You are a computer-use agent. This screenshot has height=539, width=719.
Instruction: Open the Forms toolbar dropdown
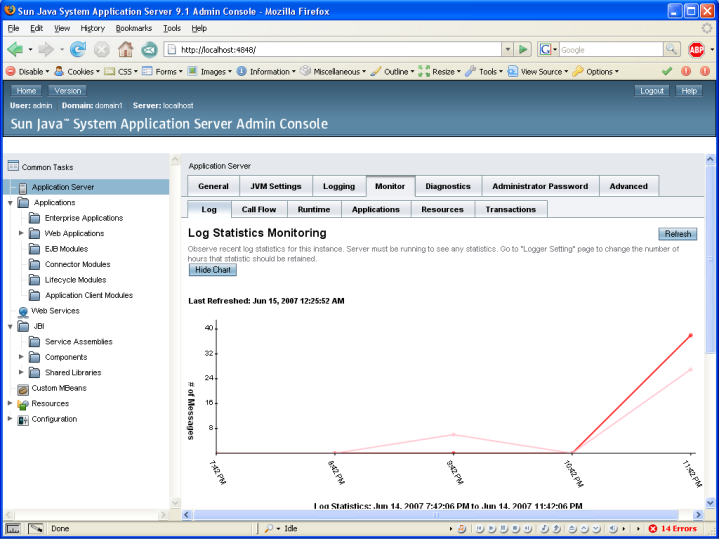(x=162, y=72)
